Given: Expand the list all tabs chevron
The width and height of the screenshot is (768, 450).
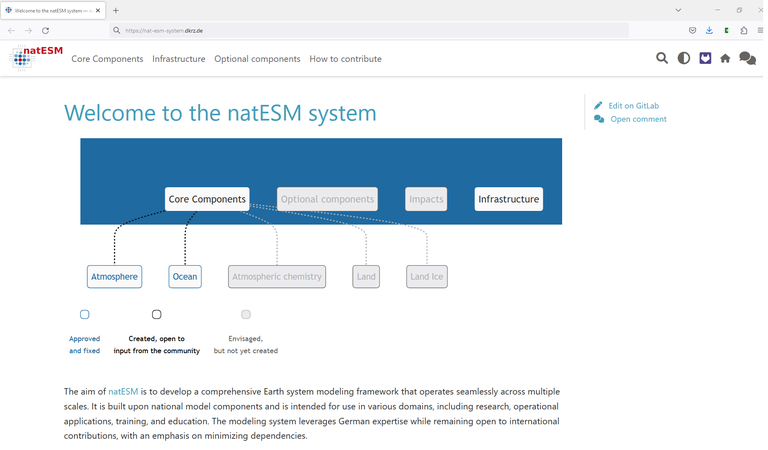Looking at the screenshot, I should coord(678,10).
